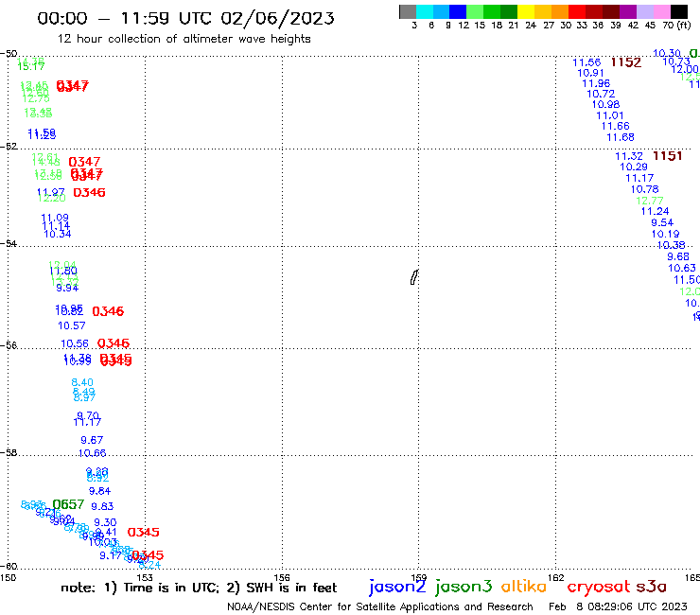Image resolution: width=700 pixels, height=615 pixels.
Task: Click the value '10.98'
Action: pos(605,104)
